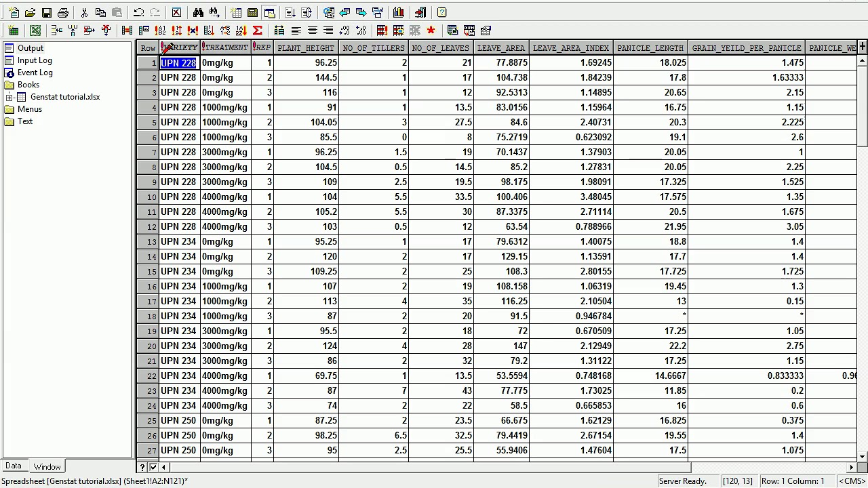The image size is (868, 488).
Task: Click the green Excel import icon
Action: click(35, 30)
